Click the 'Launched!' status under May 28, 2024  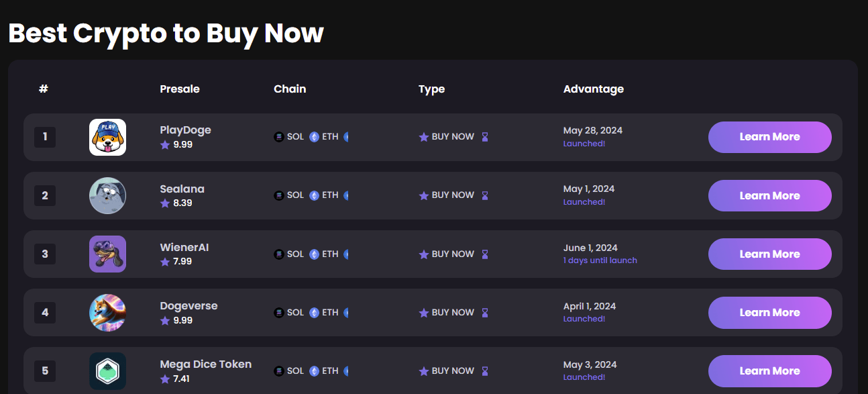tap(584, 144)
